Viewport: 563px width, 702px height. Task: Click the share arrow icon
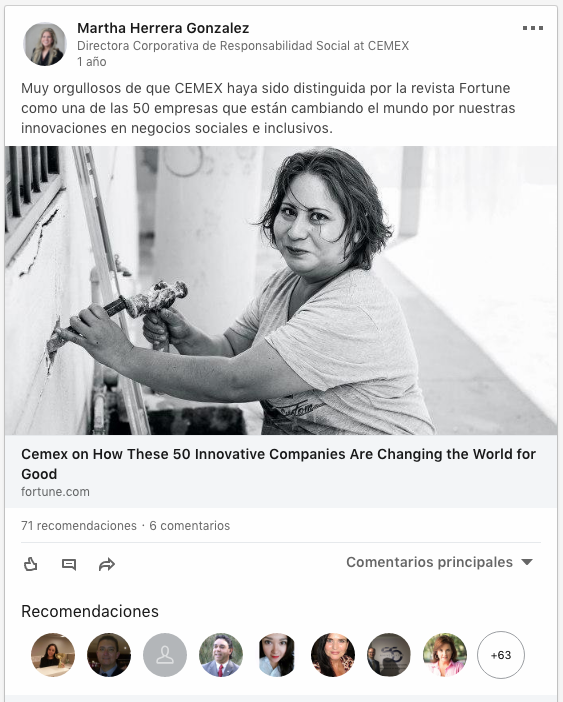(x=107, y=565)
